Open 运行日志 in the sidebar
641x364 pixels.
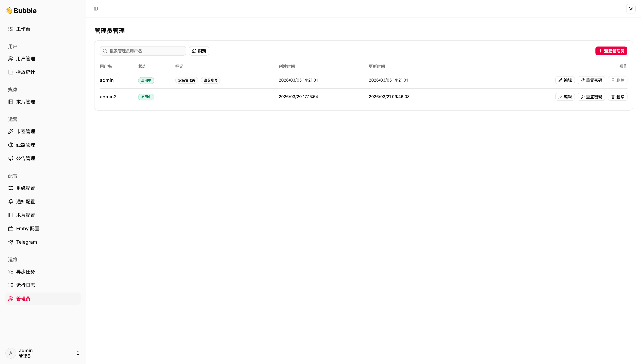tap(25, 285)
